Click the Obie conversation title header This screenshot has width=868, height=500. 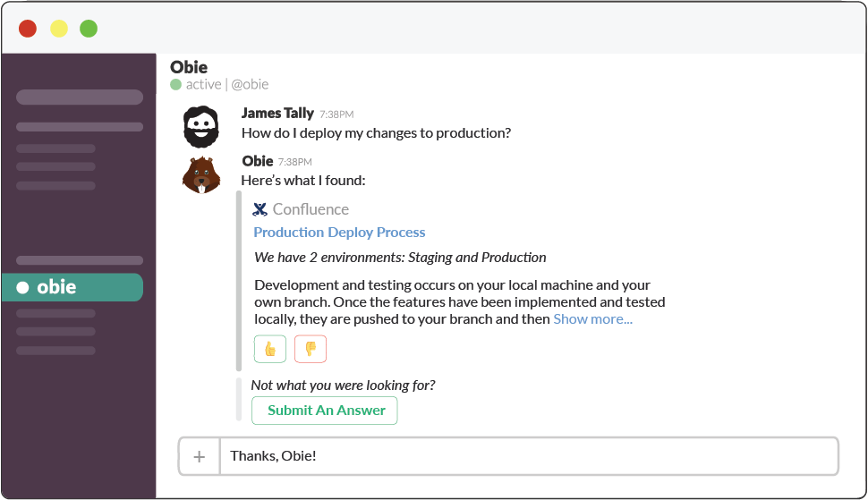coord(189,67)
